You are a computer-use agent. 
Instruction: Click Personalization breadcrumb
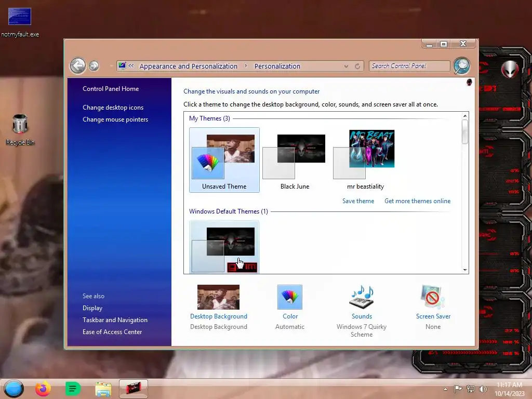(277, 66)
